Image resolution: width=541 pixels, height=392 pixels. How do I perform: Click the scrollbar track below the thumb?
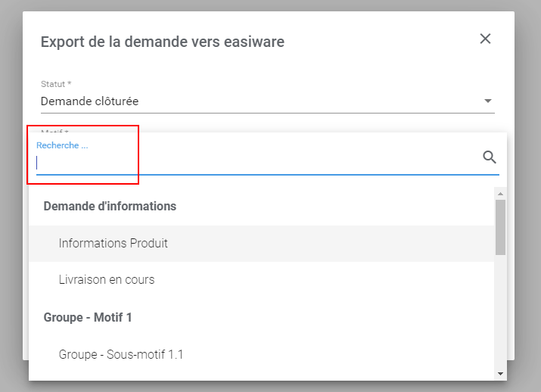click(x=500, y=318)
